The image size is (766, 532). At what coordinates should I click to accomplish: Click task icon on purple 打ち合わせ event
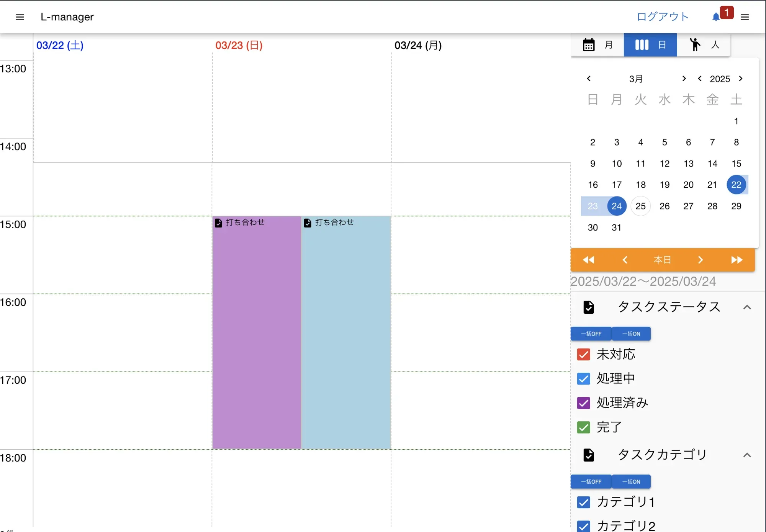pos(218,223)
